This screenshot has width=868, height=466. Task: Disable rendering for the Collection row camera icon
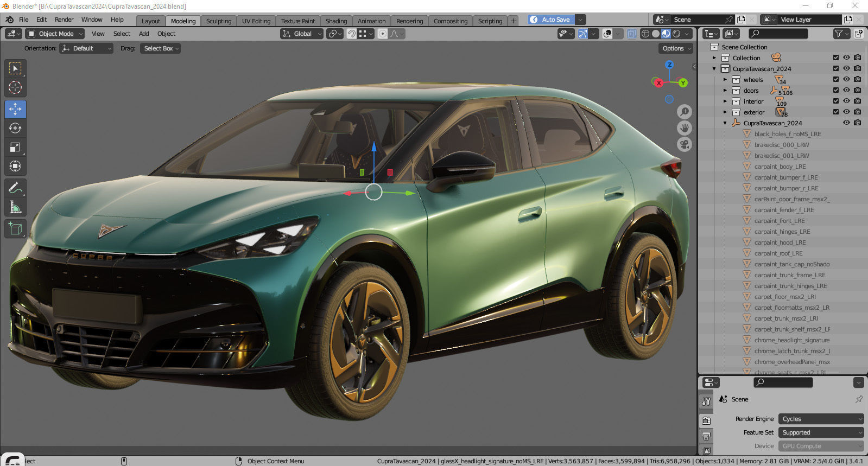[857, 58]
